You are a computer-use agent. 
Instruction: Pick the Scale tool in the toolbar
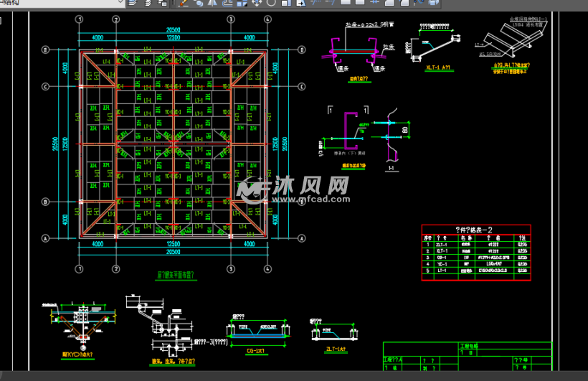(x=285, y=3)
